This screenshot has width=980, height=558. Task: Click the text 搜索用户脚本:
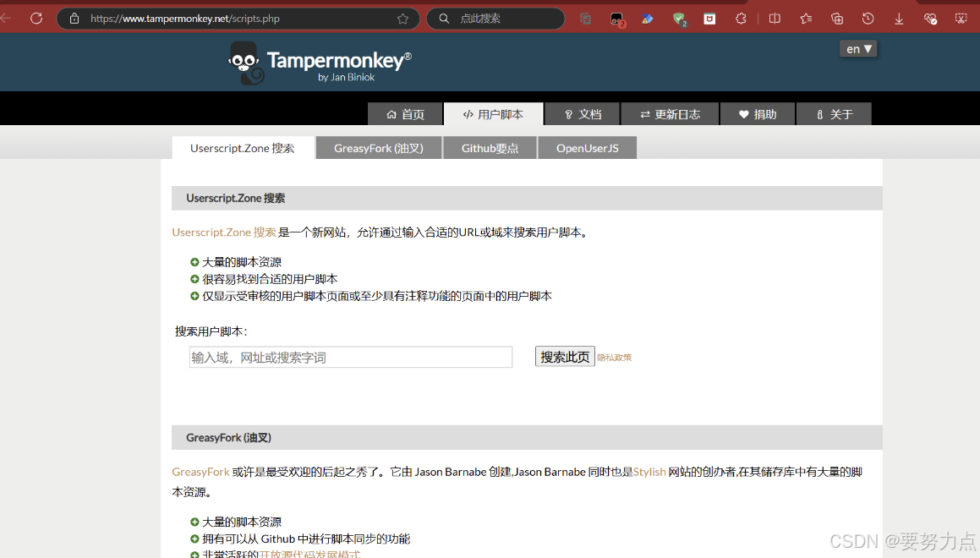211,331
